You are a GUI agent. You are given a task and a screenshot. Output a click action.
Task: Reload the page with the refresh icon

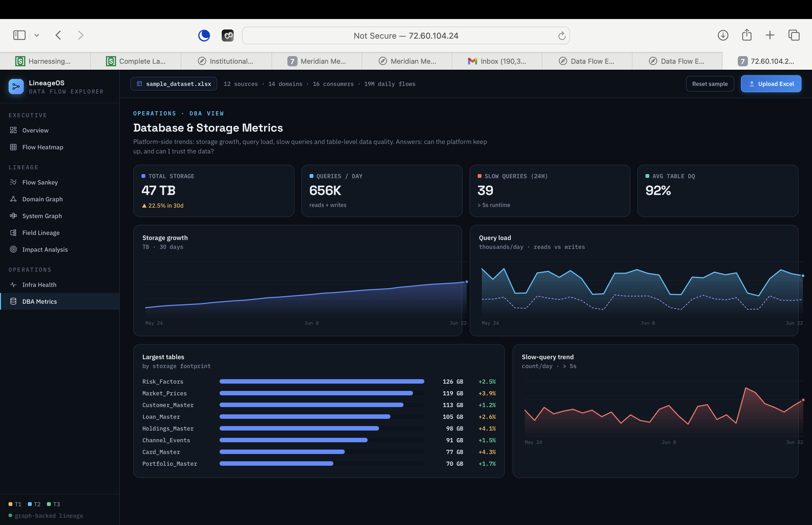562,36
